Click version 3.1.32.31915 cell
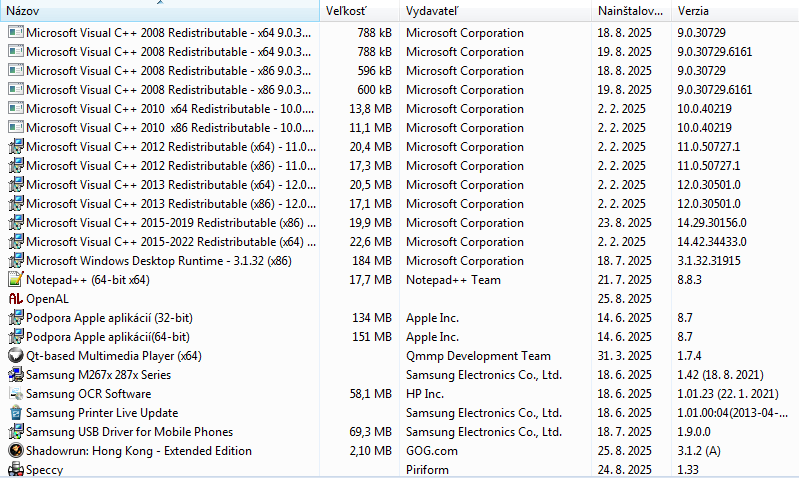799x478 pixels. tap(709, 261)
